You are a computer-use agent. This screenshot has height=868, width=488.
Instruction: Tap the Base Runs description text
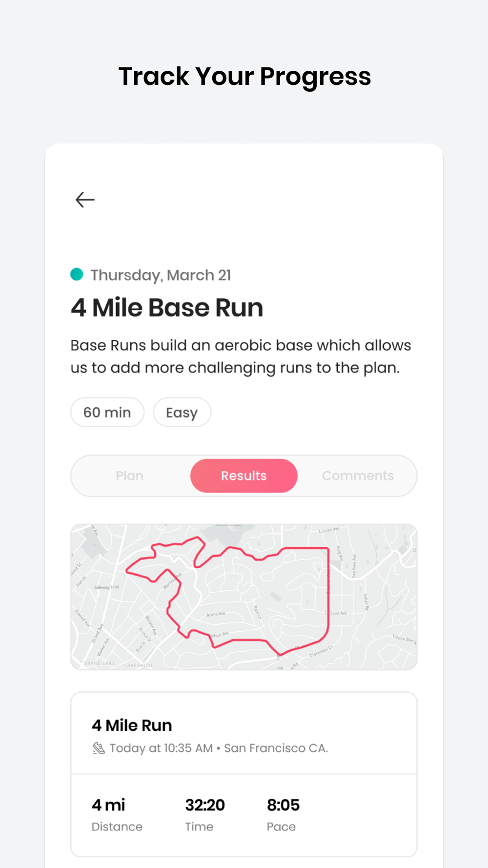(x=241, y=356)
